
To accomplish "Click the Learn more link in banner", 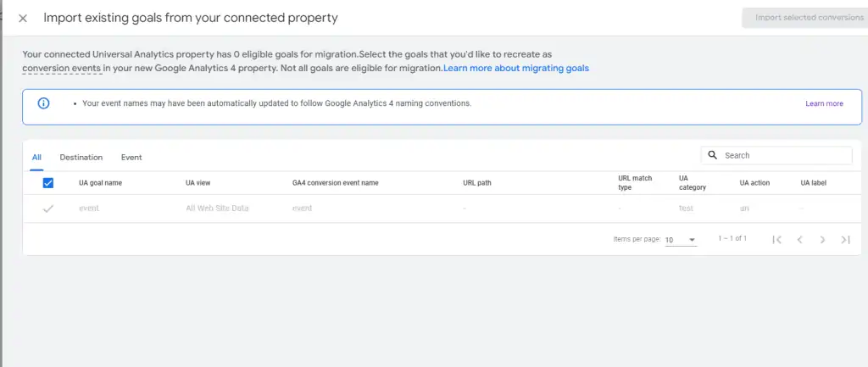I will (824, 103).
